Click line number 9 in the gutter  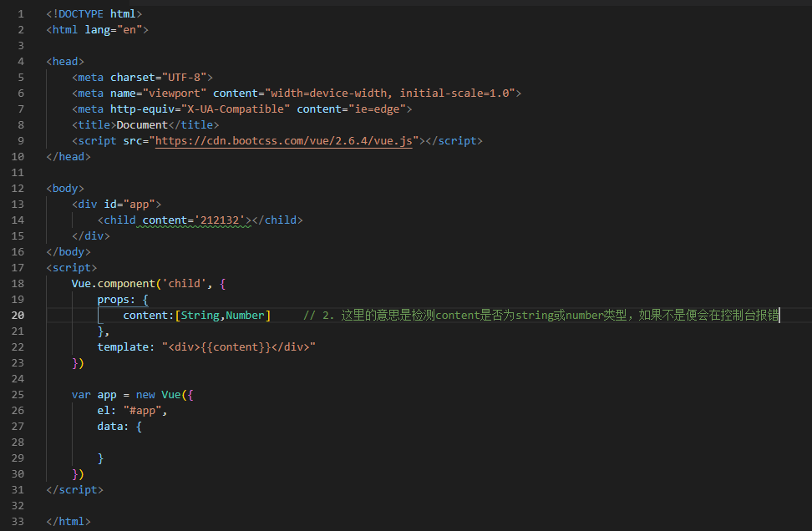pyautogui.click(x=21, y=141)
